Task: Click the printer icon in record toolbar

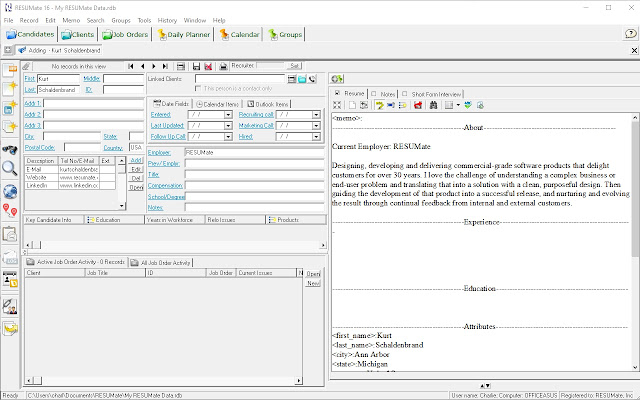Action: (x=223, y=66)
